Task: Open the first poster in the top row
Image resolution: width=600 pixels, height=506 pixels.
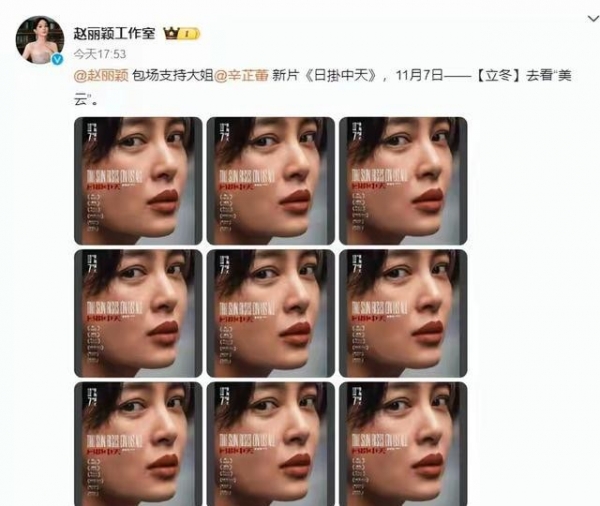Action: coord(138,181)
